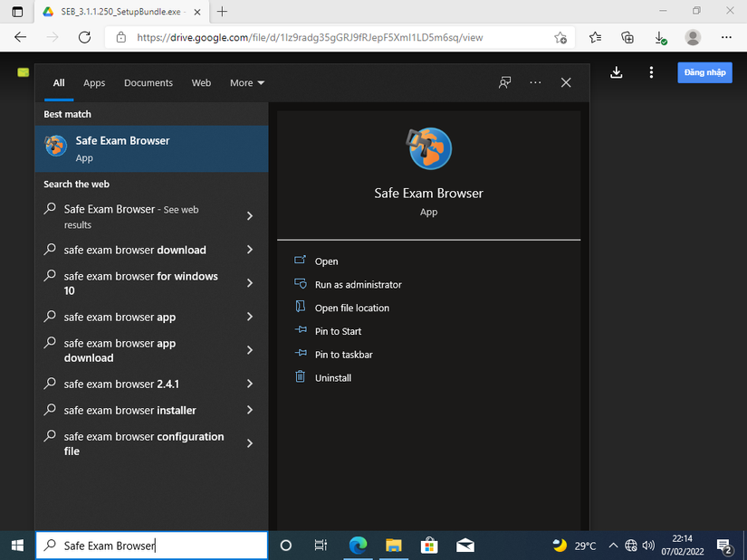The height and width of the screenshot is (560, 747).
Task: Switch to the Documents search tab
Action: pos(148,83)
